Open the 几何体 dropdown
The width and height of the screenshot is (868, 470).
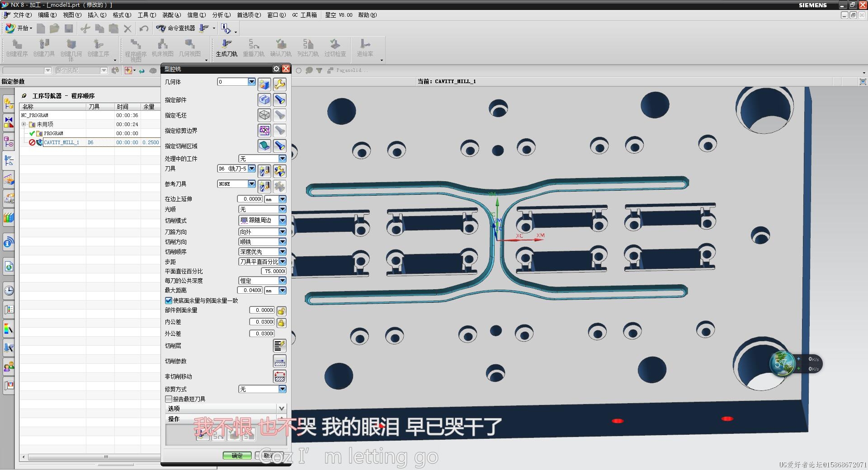point(252,82)
